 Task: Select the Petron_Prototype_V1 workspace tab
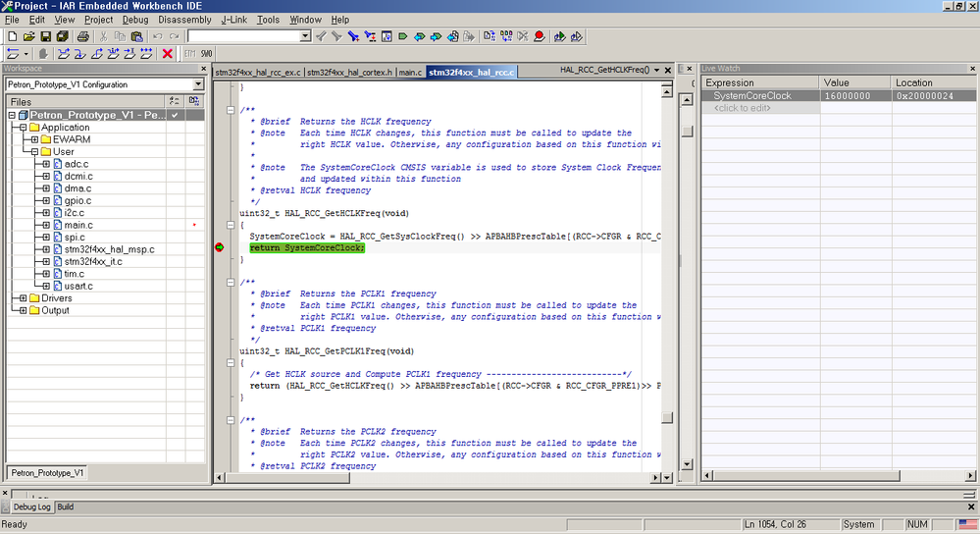[47, 473]
